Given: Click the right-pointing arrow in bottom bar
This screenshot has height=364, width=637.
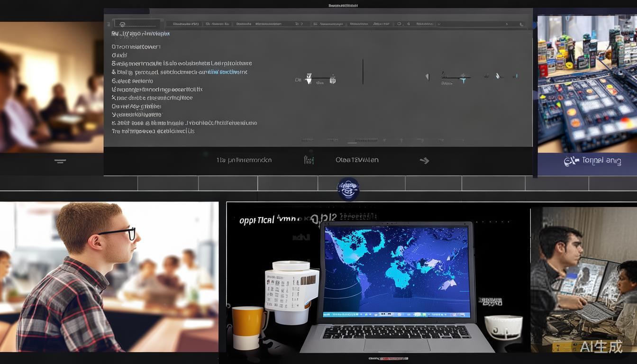Looking at the screenshot, I should click(424, 161).
